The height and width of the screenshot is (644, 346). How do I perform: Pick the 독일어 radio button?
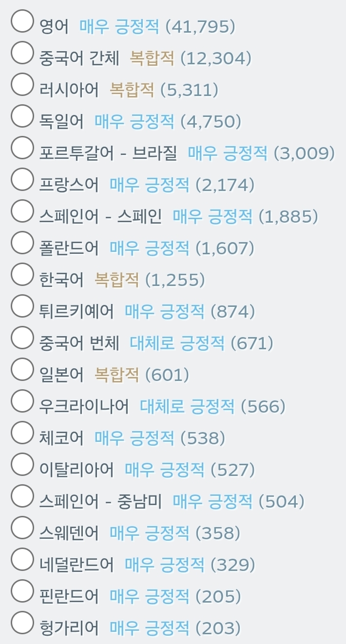click(22, 116)
